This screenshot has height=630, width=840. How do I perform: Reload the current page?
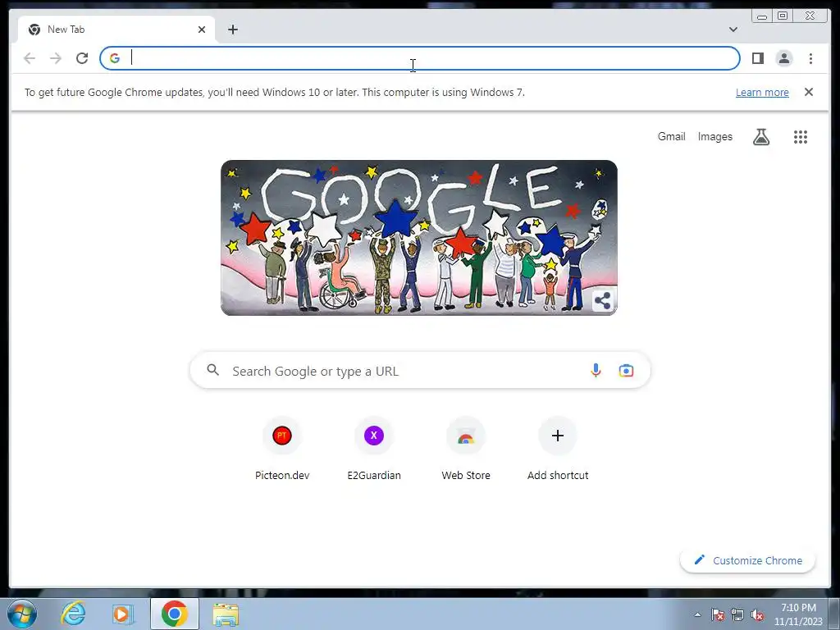pos(82,58)
